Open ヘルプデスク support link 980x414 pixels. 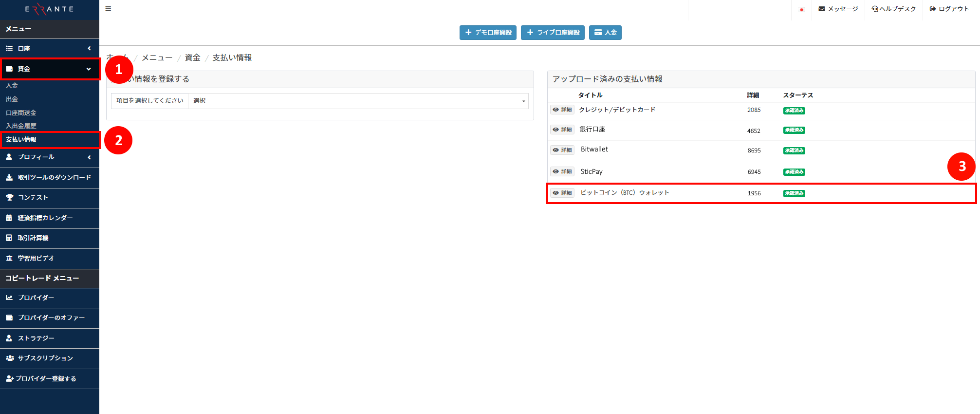pos(894,9)
